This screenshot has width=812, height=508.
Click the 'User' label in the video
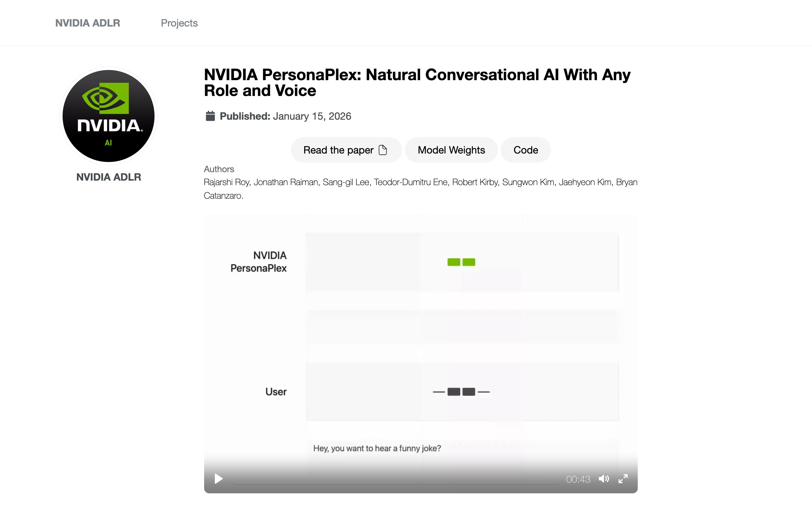[x=276, y=392]
